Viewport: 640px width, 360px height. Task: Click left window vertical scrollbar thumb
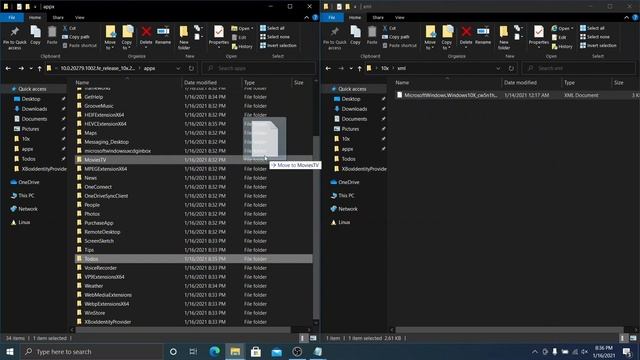[316, 228]
